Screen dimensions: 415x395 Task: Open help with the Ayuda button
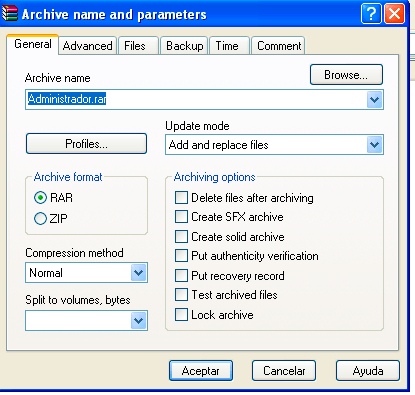[x=368, y=371]
